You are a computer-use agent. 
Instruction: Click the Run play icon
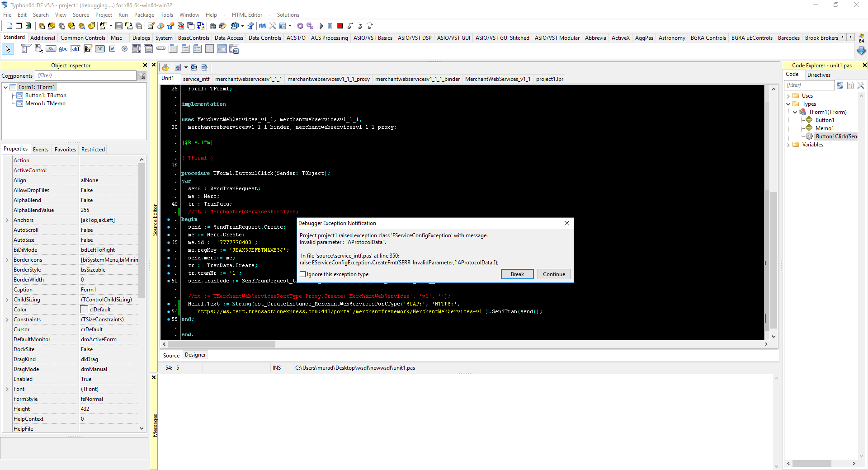(320, 26)
